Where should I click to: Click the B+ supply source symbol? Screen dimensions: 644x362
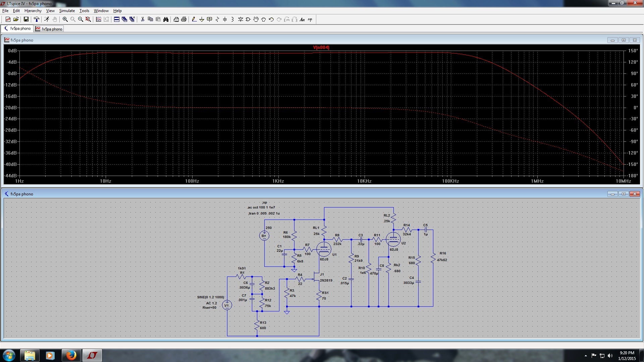[x=264, y=236]
